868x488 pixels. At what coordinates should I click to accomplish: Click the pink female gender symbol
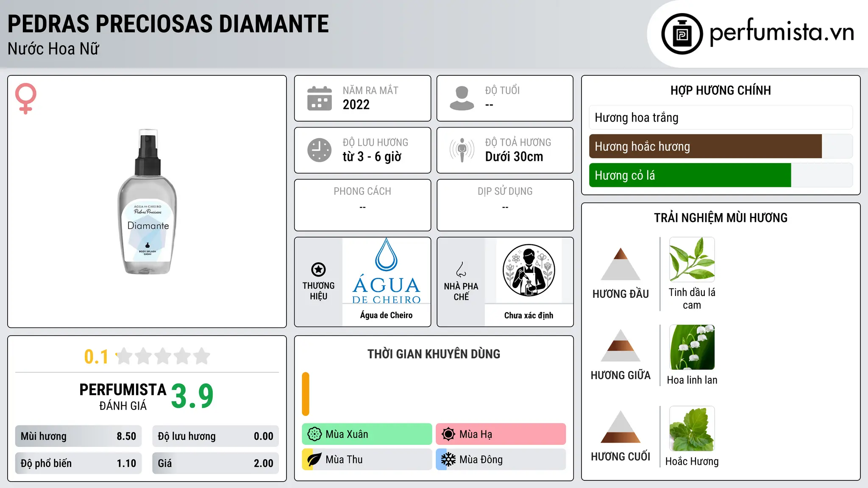point(25,98)
